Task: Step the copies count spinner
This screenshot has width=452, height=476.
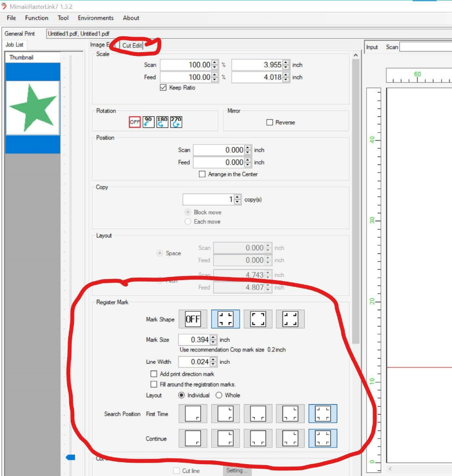Action: coord(238,199)
